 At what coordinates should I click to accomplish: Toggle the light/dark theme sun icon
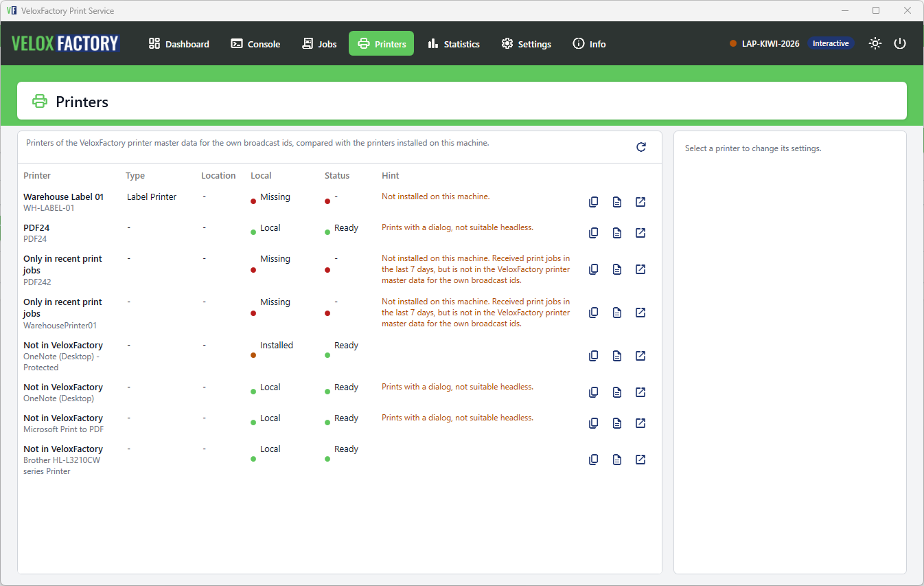[875, 43]
